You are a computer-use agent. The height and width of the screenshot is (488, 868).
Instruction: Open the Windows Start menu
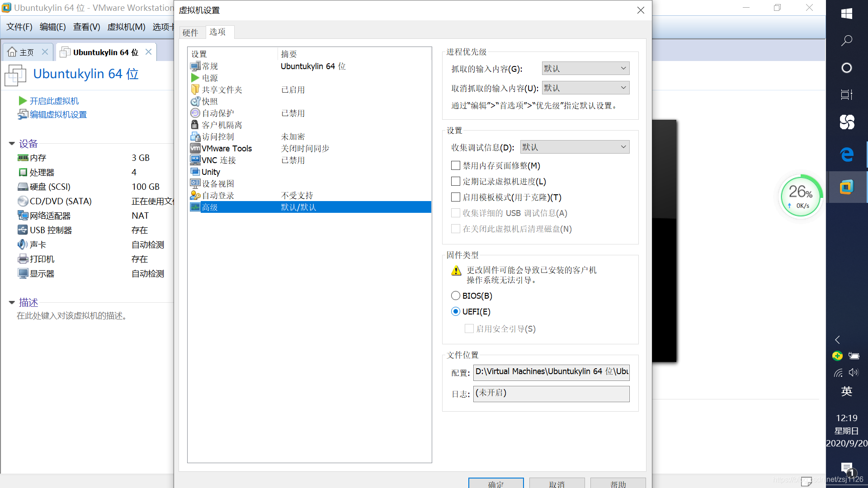coord(847,14)
